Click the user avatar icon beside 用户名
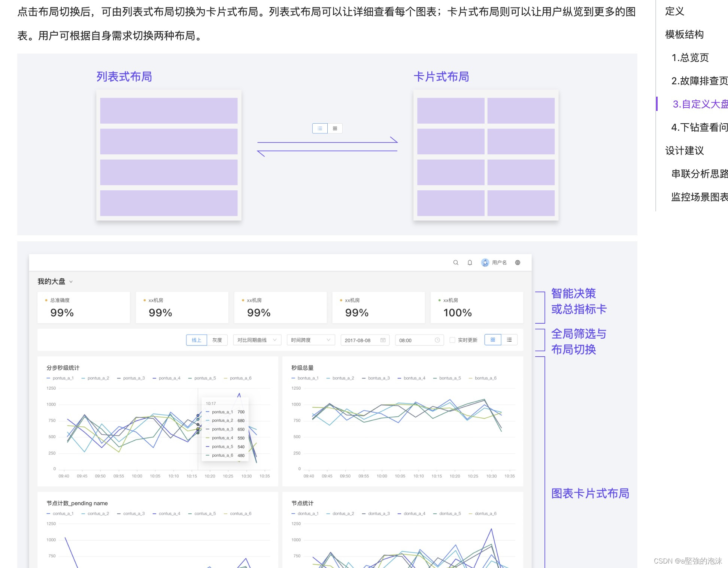Screen dimensions: 728x568 click(x=485, y=263)
